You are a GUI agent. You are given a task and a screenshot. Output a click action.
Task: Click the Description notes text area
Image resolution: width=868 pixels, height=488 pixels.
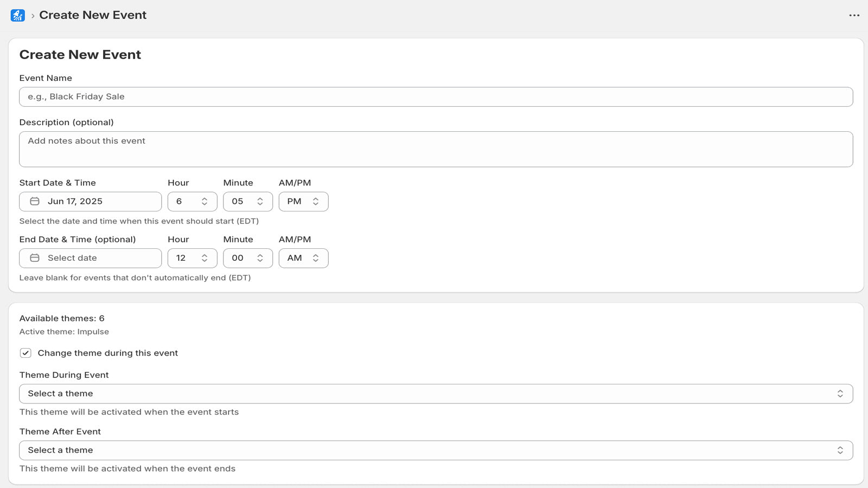tap(436, 149)
